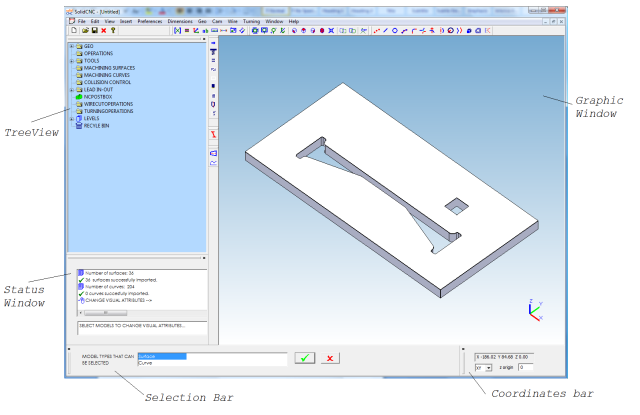Open the Dimensions menu
The width and height of the screenshot is (640, 415).
pyautogui.click(x=182, y=21)
